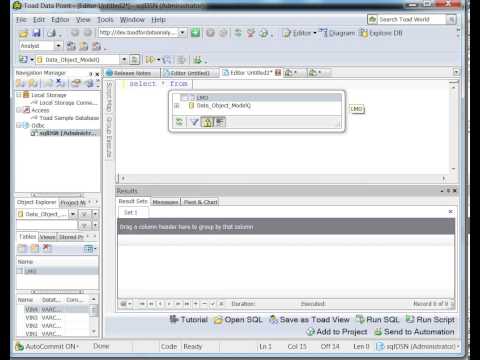Click the refresh icon in the autocomplete popup
The image size is (480, 360).
coord(179,122)
